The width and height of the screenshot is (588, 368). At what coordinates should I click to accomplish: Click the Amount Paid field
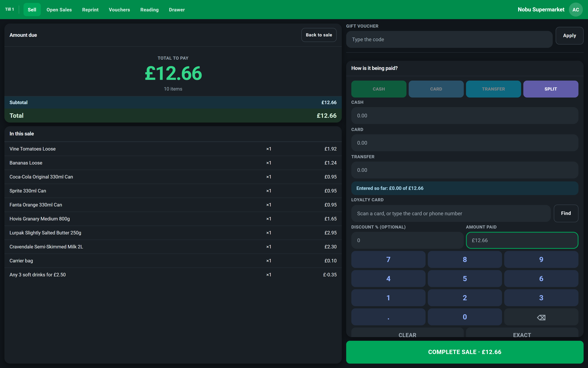coord(522,240)
